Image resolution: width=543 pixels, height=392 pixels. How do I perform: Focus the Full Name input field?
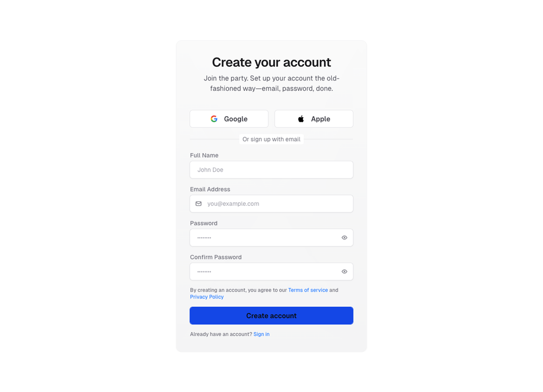tap(271, 170)
